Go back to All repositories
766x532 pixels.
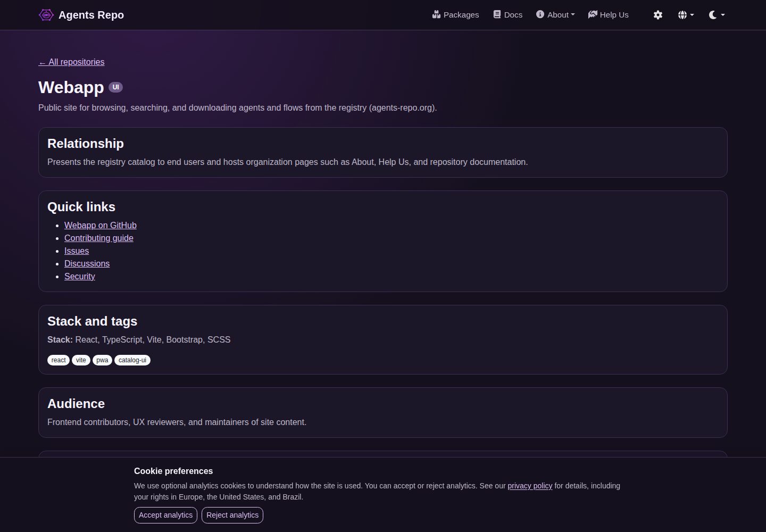coord(71,62)
